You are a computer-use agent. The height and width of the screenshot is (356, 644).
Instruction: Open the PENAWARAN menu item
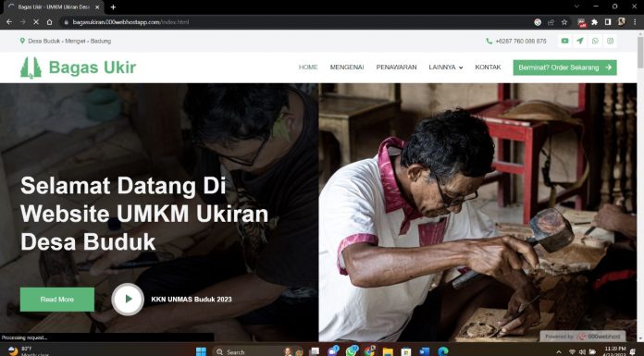[x=396, y=68]
